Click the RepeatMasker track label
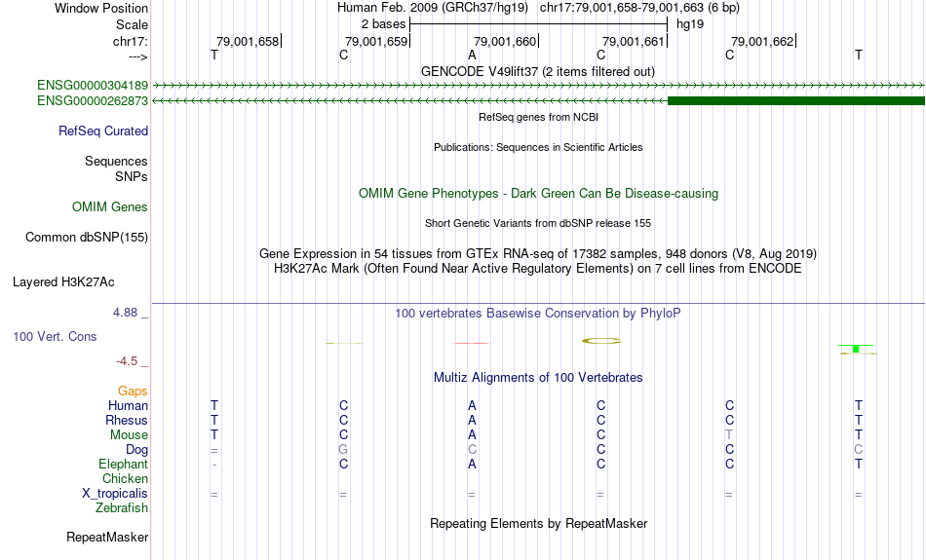 pos(107,537)
